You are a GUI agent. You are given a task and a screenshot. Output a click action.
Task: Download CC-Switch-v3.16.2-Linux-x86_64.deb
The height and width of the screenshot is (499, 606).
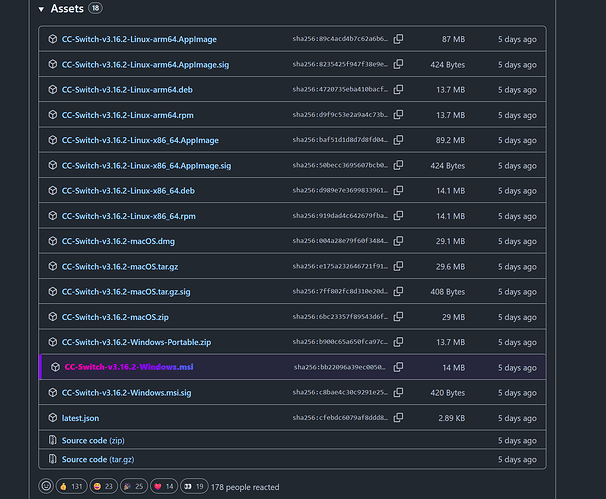pos(128,191)
